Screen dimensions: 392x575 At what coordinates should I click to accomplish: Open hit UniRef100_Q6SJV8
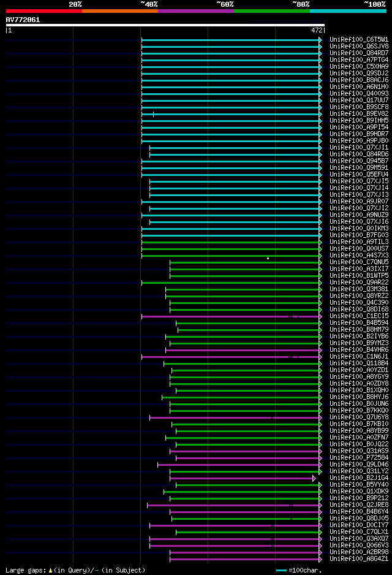[x=359, y=46]
